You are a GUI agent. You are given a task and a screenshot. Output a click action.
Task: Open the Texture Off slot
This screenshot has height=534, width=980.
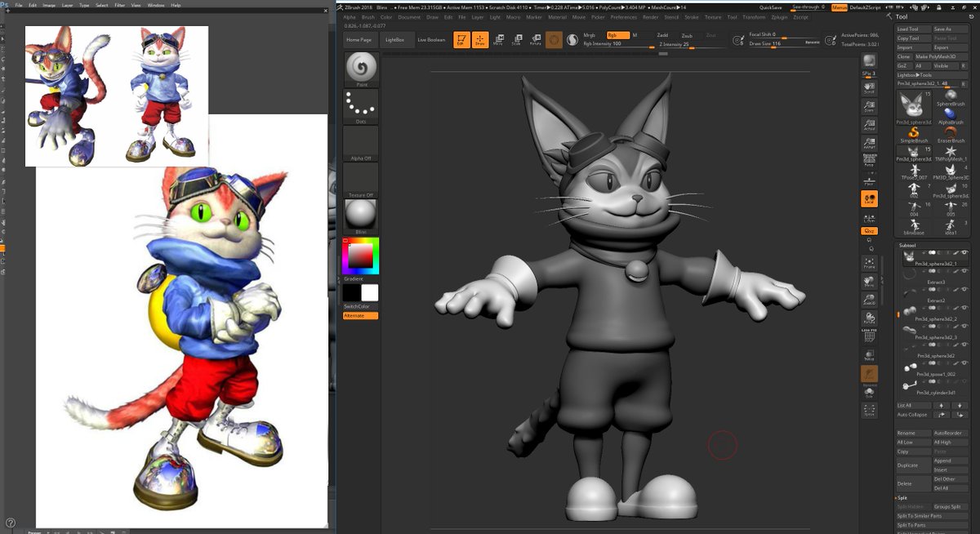(361, 180)
